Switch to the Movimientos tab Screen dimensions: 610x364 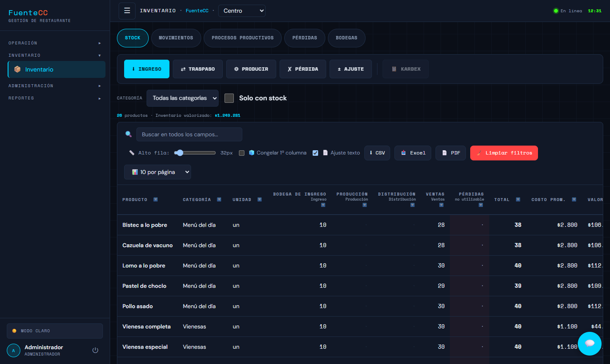tap(176, 38)
